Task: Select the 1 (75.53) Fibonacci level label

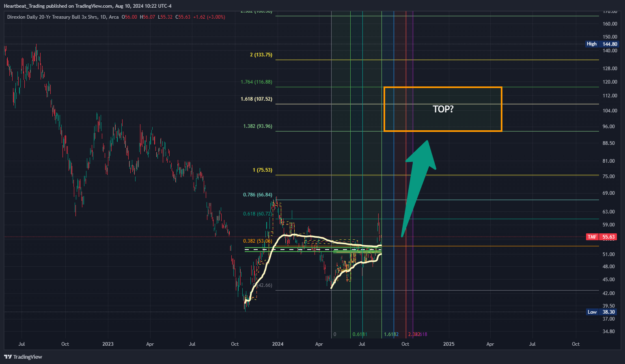Action: (x=263, y=170)
